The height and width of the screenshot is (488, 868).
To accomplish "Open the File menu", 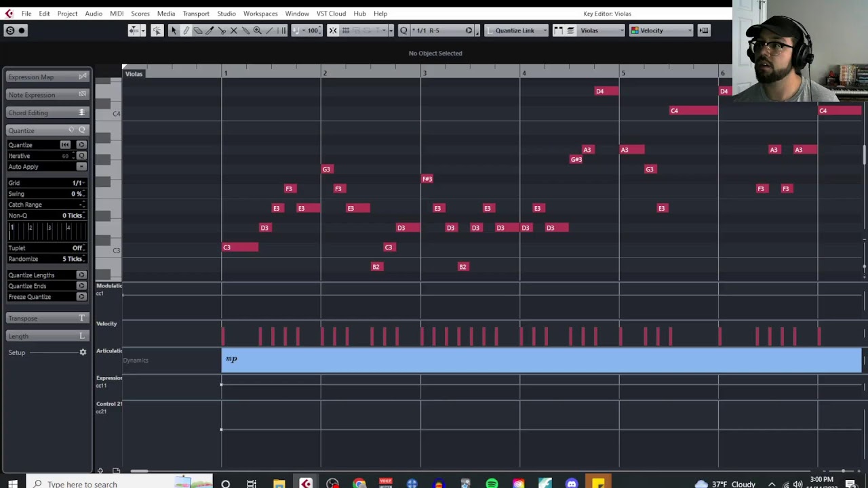I will [x=26, y=14].
